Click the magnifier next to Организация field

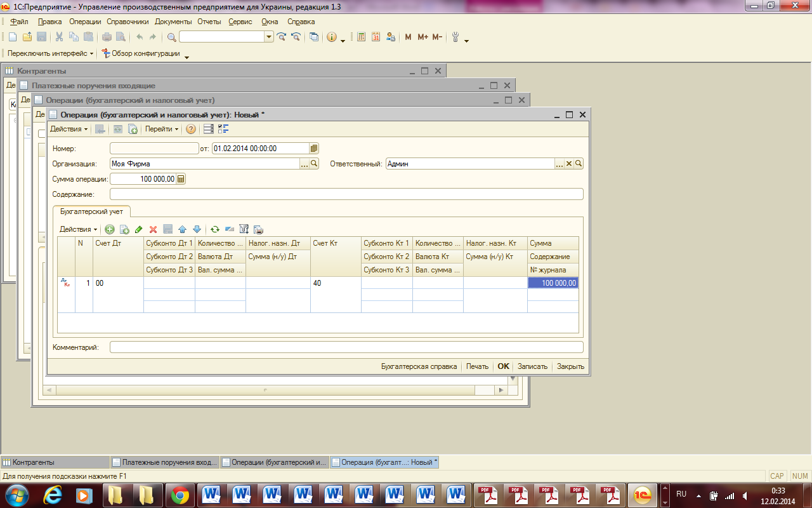coord(314,164)
